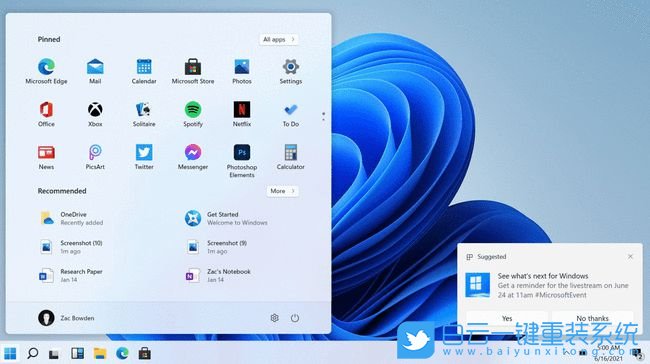650x364 pixels.
Task: Open the power options button
Action: [295, 318]
